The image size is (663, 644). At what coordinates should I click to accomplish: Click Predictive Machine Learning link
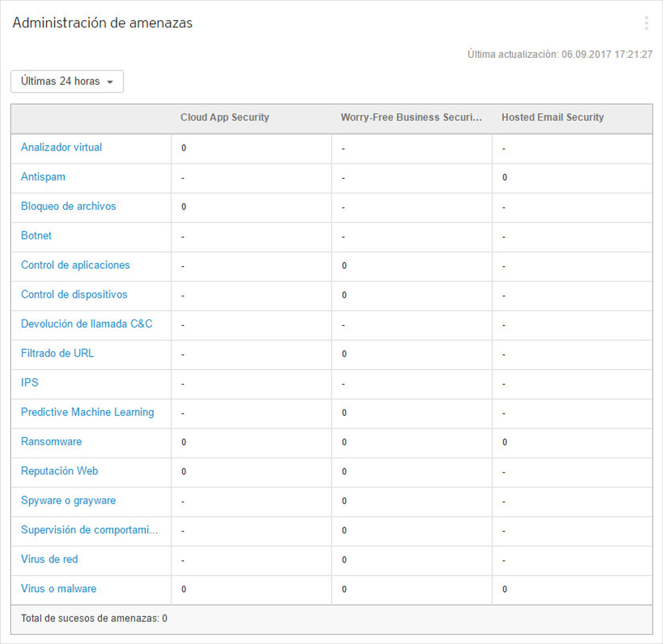pyautogui.click(x=87, y=412)
